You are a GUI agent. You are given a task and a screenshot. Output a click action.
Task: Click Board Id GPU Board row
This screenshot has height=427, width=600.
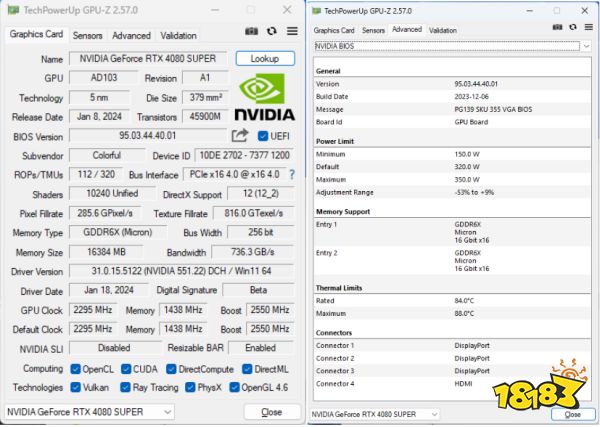click(452, 122)
